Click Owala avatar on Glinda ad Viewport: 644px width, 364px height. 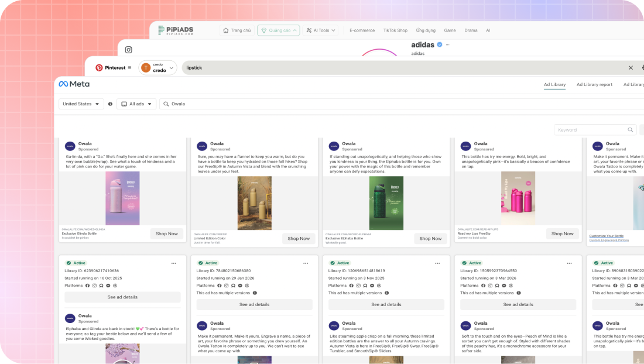coord(70,146)
